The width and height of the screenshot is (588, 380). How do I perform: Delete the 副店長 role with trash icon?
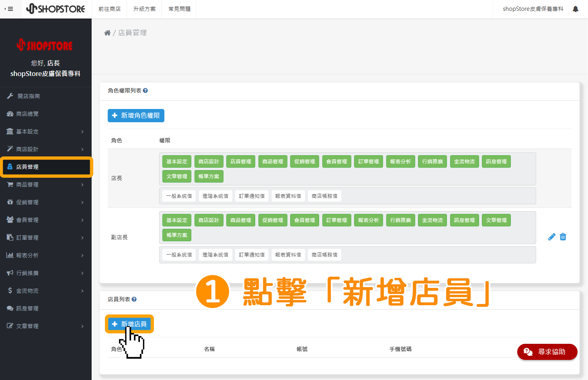[x=563, y=237]
